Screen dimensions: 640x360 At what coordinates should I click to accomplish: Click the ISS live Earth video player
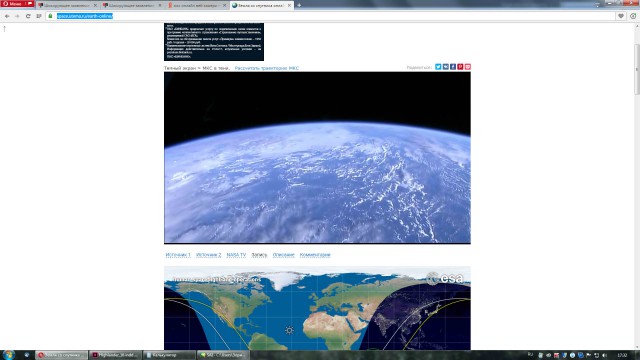tap(317, 158)
